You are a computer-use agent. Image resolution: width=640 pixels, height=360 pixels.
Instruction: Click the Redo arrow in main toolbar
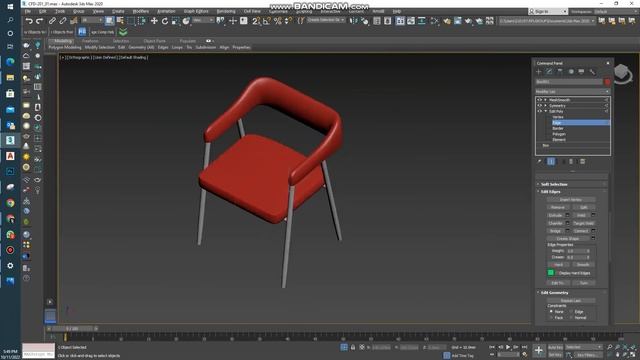[40, 21]
